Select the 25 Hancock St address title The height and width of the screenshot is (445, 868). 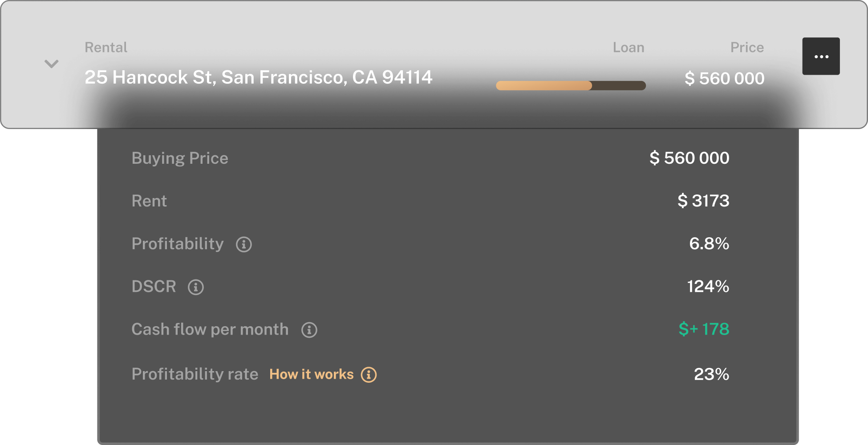coord(258,77)
